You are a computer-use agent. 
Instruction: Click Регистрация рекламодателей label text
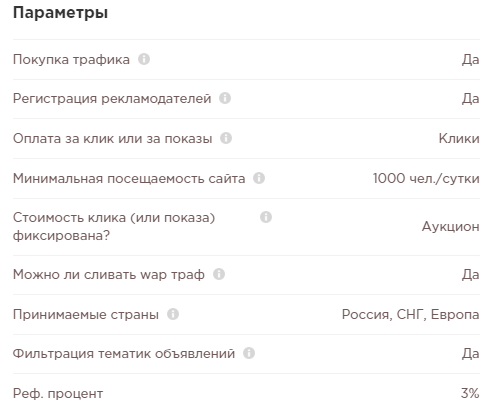[112, 99]
